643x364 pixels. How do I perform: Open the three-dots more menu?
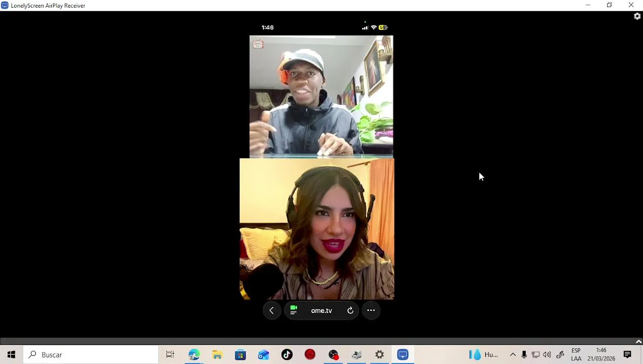click(x=371, y=310)
